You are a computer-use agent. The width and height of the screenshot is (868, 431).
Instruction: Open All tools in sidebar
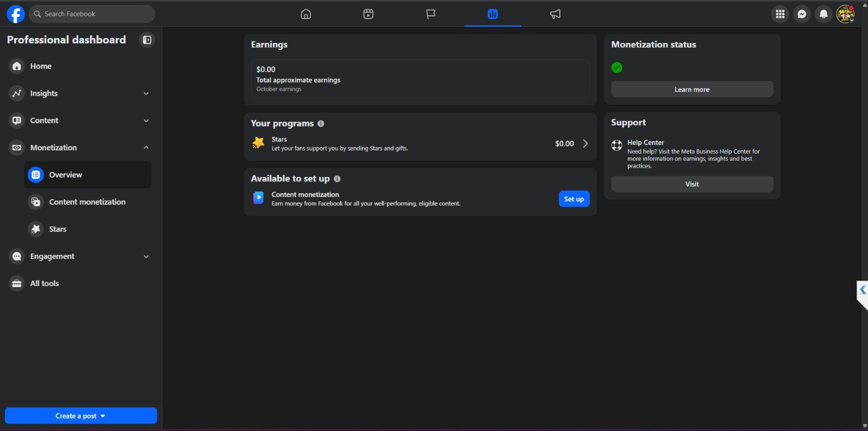pyautogui.click(x=80, y=283)
